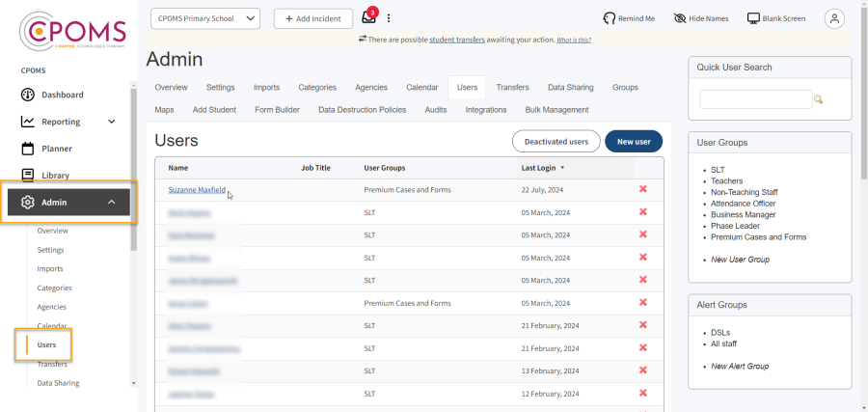Screen dimensions: 868x412
Task: Open Library from the sidebar icon
Action: coord(28,175)
